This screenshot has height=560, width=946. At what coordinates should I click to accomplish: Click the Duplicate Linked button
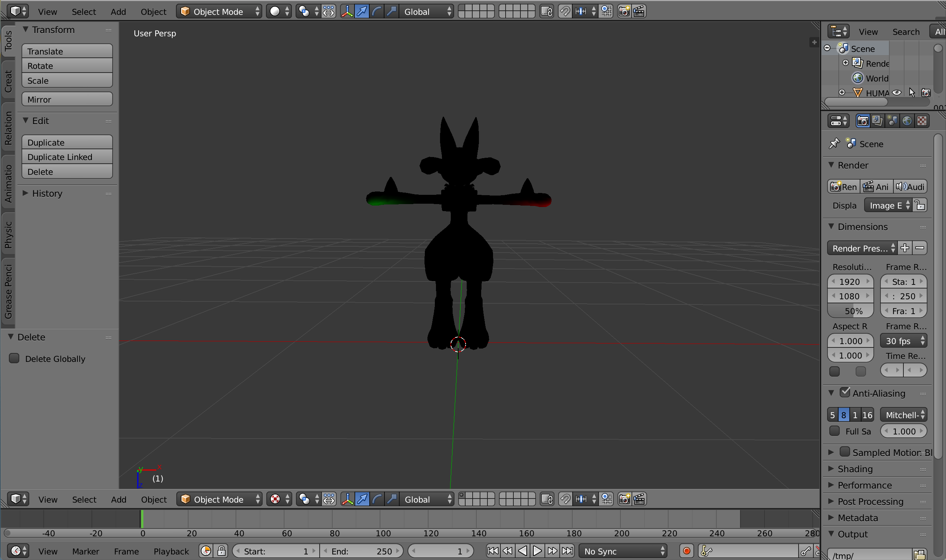point(67,157)
